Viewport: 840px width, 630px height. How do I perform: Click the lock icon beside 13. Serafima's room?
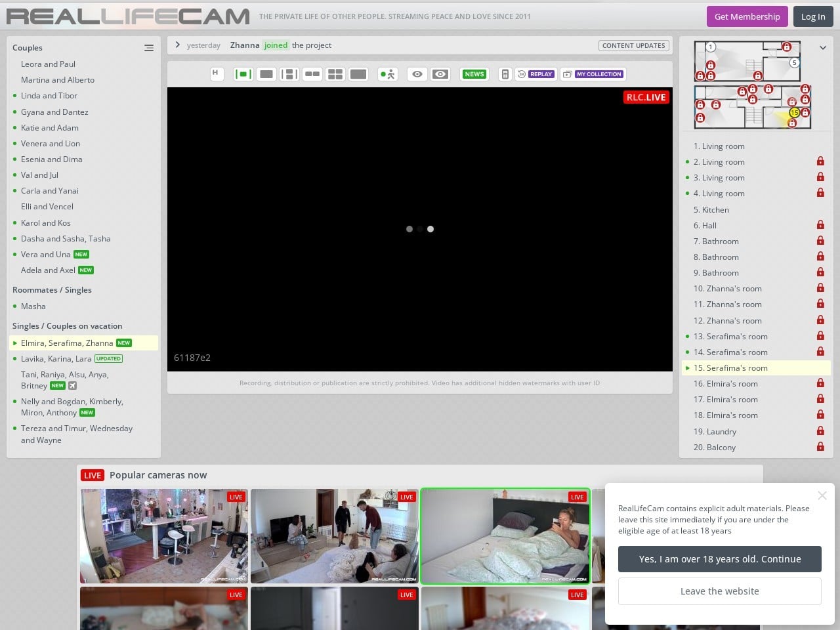point(820,336)
